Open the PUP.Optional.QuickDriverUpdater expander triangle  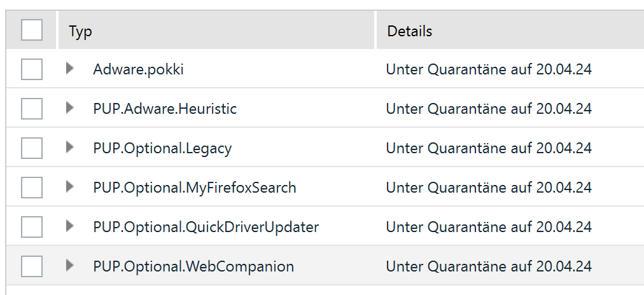tap(70, 226)
